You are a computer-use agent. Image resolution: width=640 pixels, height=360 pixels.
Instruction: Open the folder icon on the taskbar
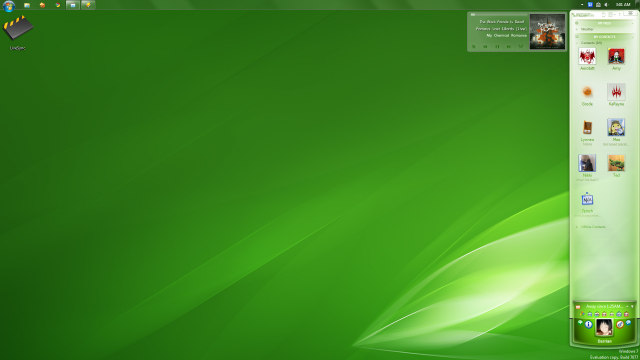point(27,5)
